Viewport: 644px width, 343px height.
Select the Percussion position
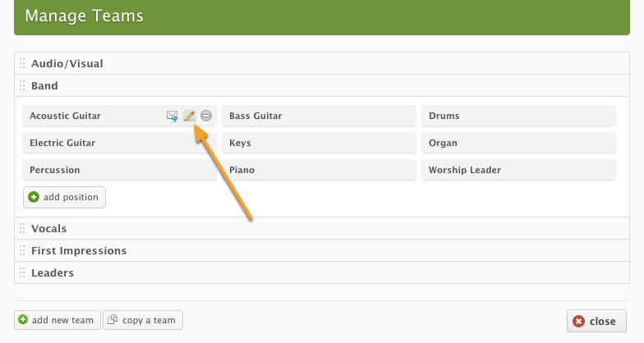coord(120,170)
